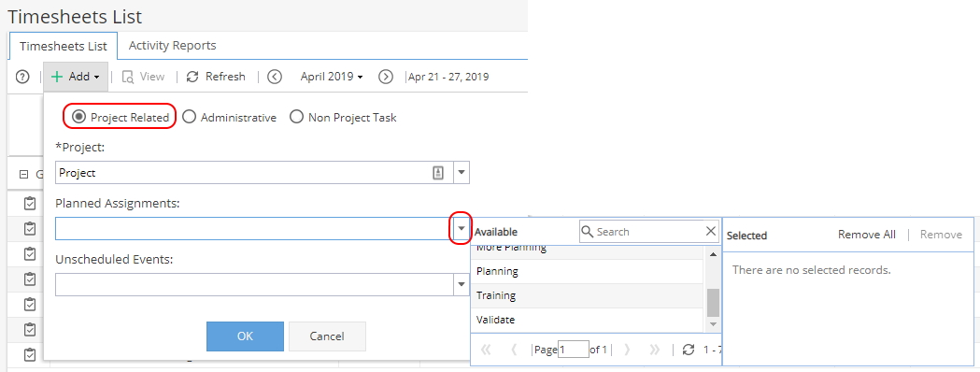Confirm with the OK button
This screenshot has height=372, width=980.
(x=245, y=336)
